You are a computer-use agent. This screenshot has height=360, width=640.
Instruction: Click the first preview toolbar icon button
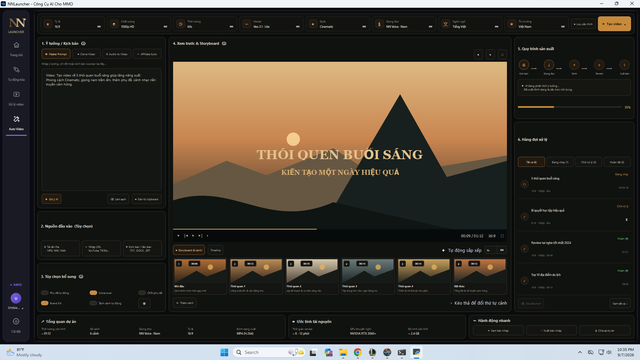click(478, 54)
